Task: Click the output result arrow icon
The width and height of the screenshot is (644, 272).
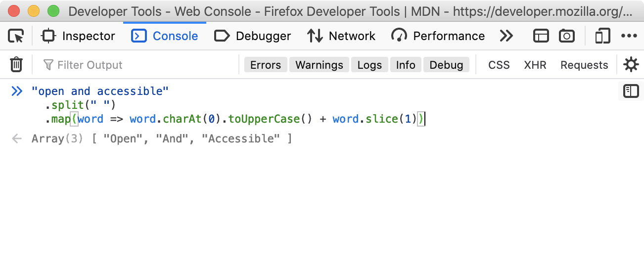Action: [x=17, y=139]
